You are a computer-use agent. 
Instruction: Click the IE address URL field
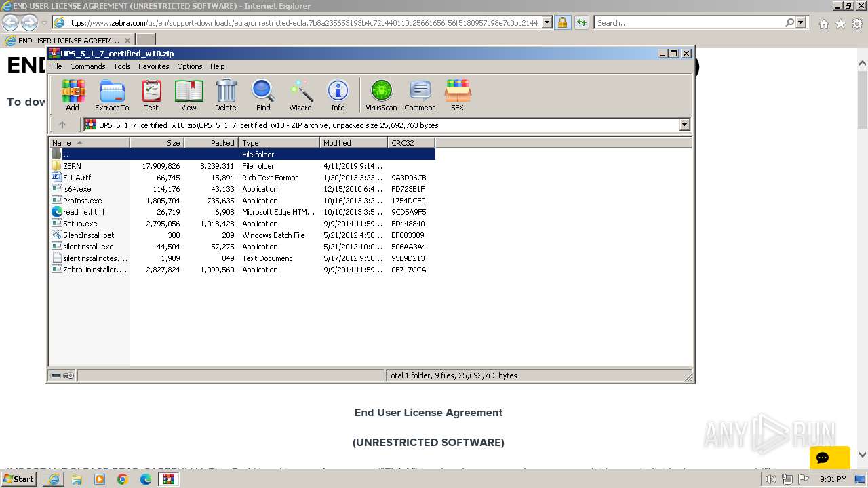302,22
